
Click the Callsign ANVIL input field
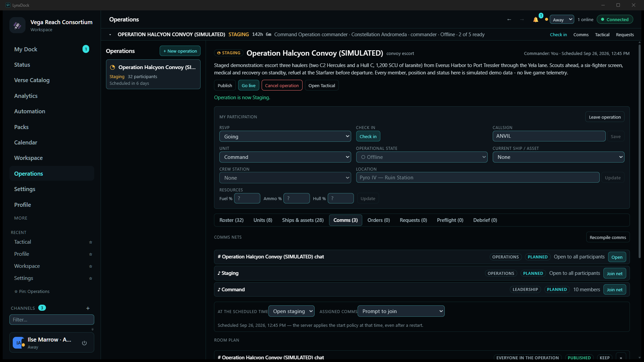tap(549, 136)
